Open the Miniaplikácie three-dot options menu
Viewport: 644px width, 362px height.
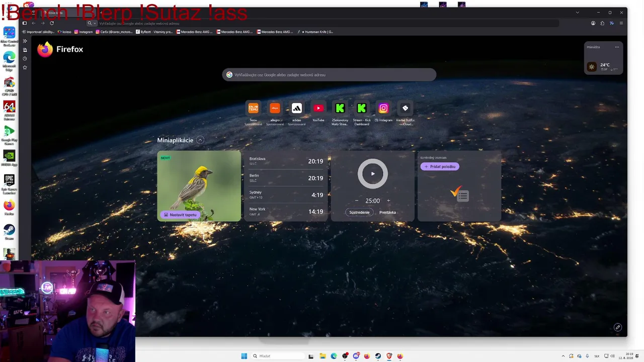pos(497,140)
